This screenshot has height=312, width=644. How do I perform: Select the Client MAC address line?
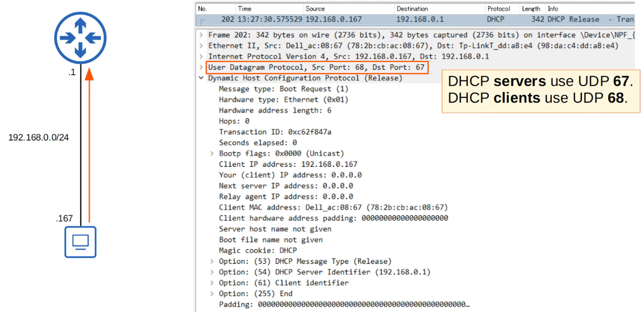pyautogui.click(x=333, y=207)
